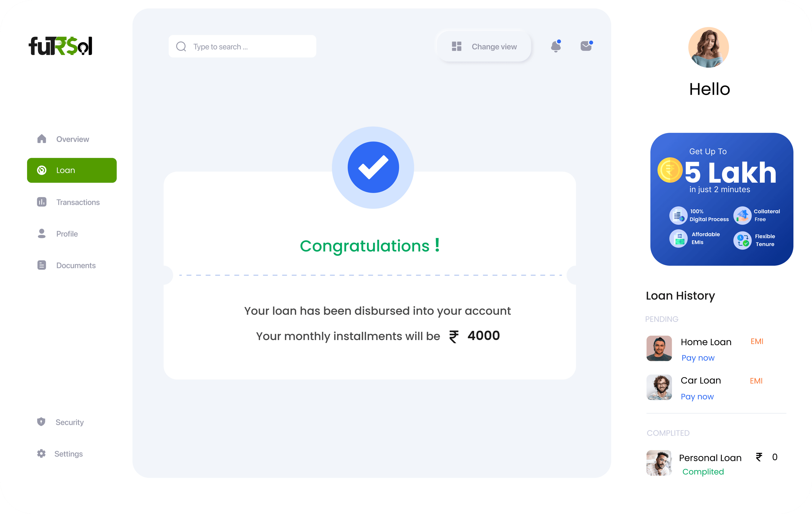Screen dimensions: 812x514
Task: Click the Settings gear icon
Action: (41, 453)
